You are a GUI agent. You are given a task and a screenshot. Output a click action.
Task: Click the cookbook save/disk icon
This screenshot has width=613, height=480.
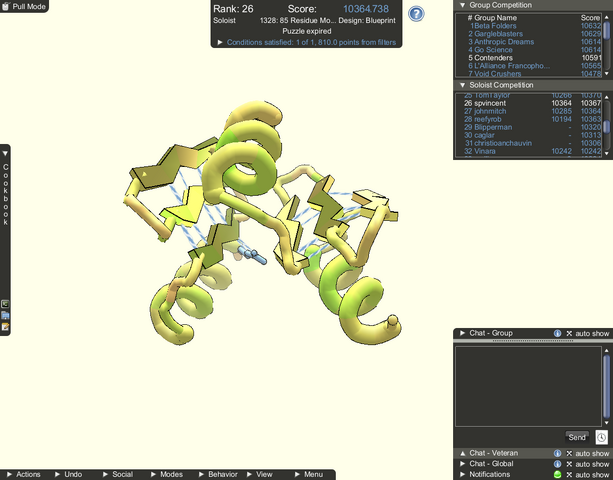5,315
